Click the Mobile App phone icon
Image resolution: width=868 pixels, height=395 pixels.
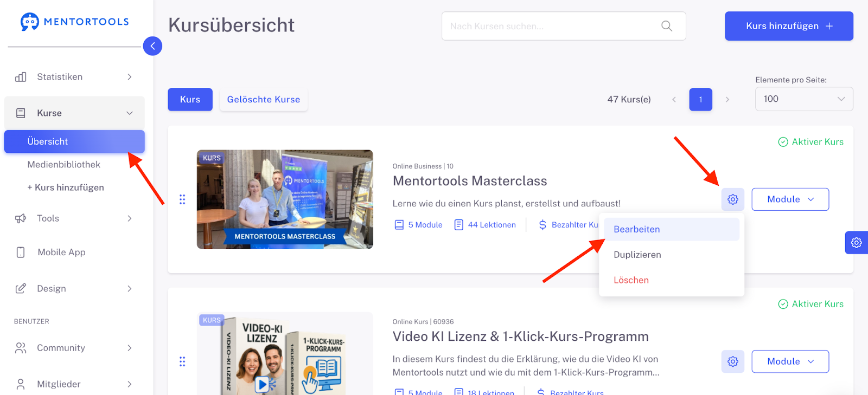(x=21, y=252)
